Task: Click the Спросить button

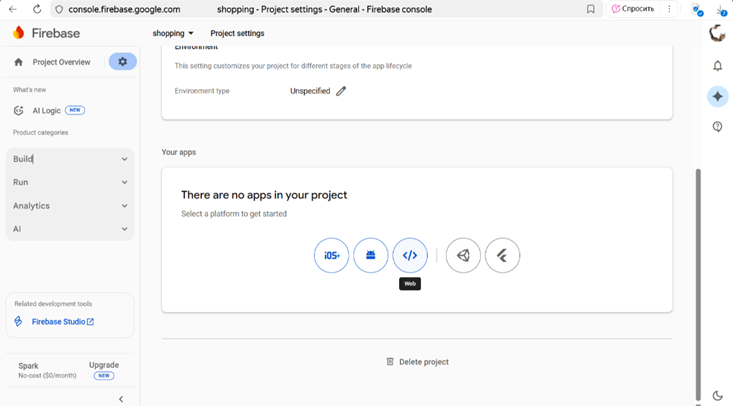Action: point(633,9)
